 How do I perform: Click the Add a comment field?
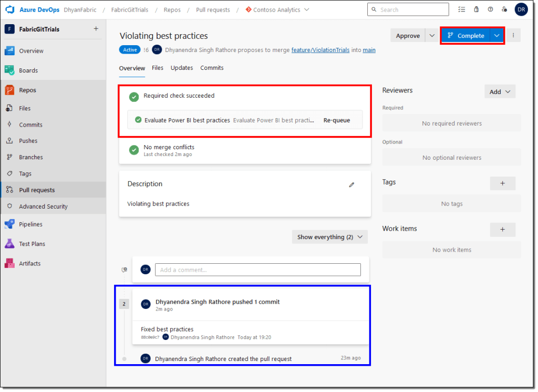(257, 270)
